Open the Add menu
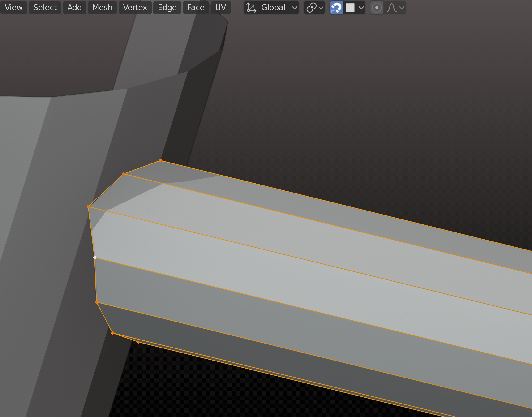The height and width of the screenshot is (417, 532). click(x=74, y=8)
